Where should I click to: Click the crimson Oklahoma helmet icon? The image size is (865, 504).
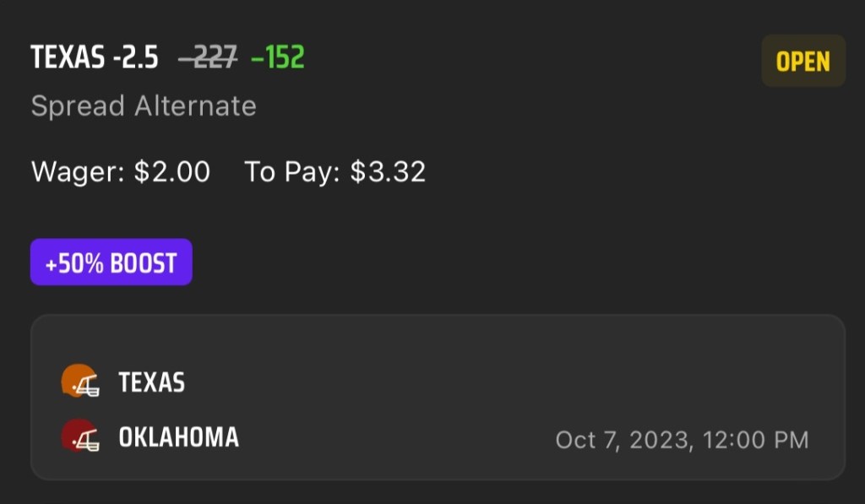[x=79, y=436]
